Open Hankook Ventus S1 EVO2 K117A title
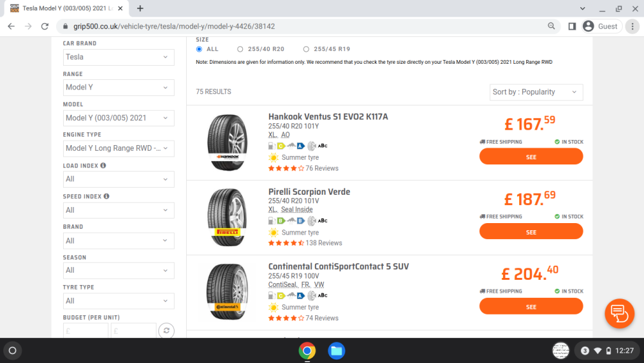 click(x=328, y=117)
